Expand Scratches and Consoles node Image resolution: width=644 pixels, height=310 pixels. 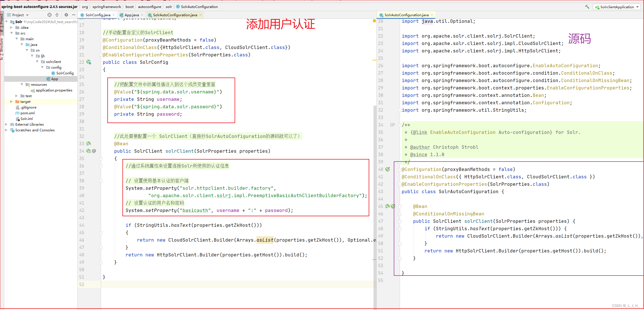(x=6, y=130)
